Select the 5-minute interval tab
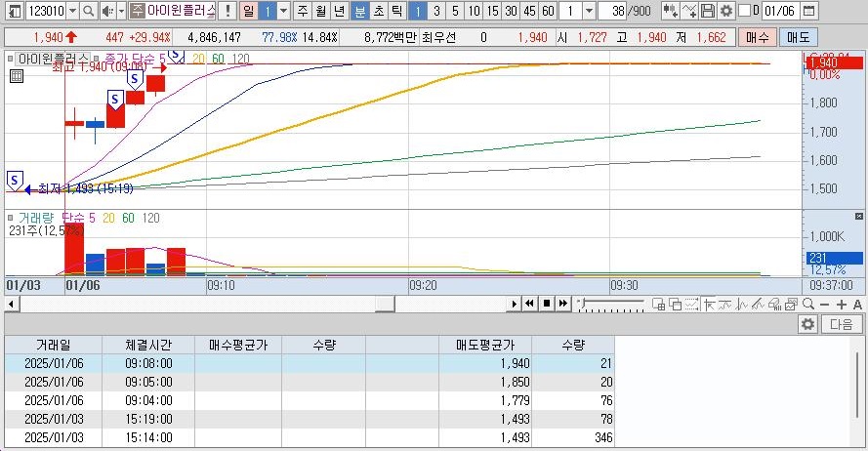868x451 pixels. [x=455, y=11]
